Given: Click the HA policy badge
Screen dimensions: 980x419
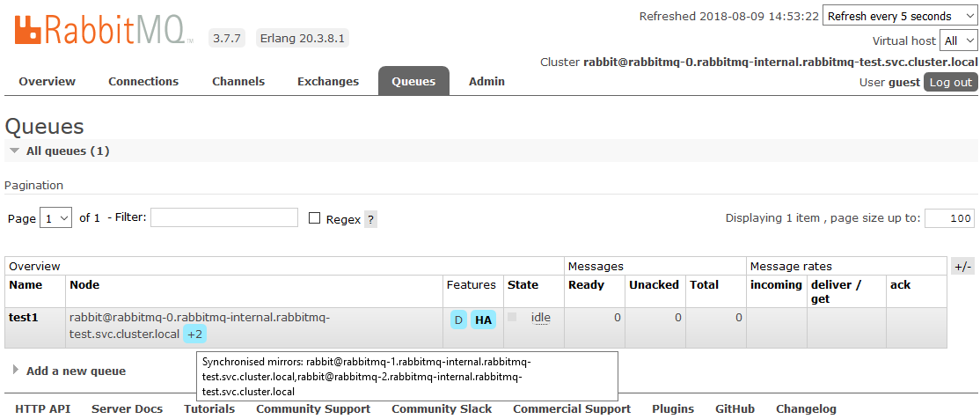Looking at the screenshot, I should tap(483, 320).
